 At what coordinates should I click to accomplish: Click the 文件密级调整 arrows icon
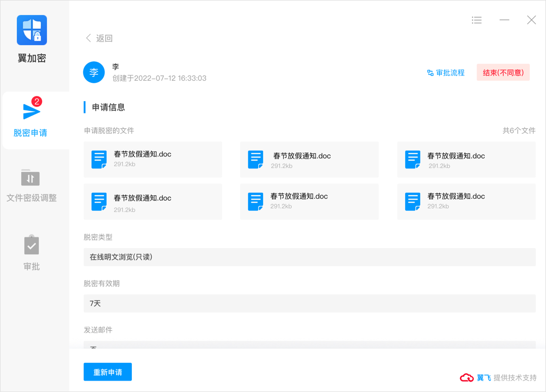31,178
